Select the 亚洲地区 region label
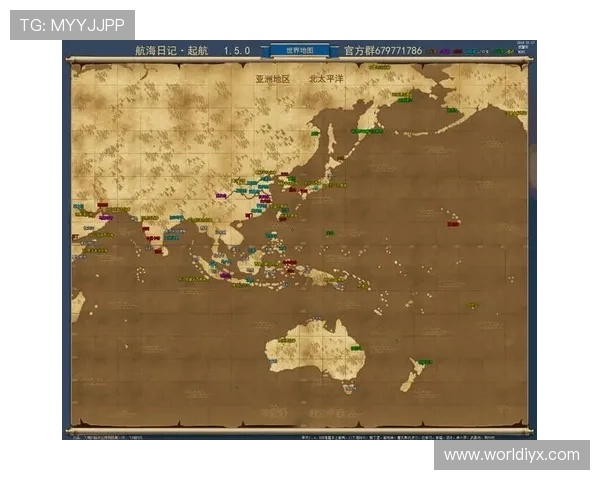 273,79
